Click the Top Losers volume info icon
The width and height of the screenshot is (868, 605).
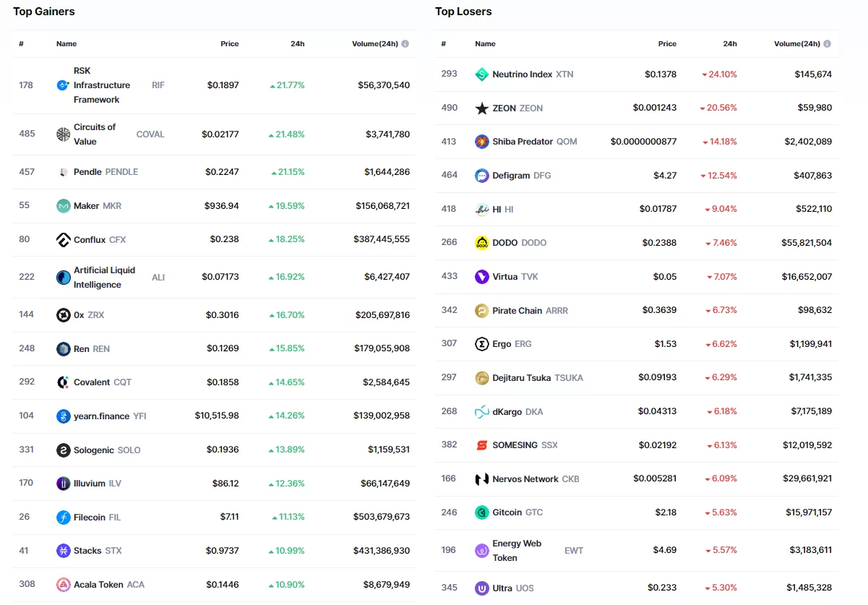pyautogui.click(x=828, y=44)
